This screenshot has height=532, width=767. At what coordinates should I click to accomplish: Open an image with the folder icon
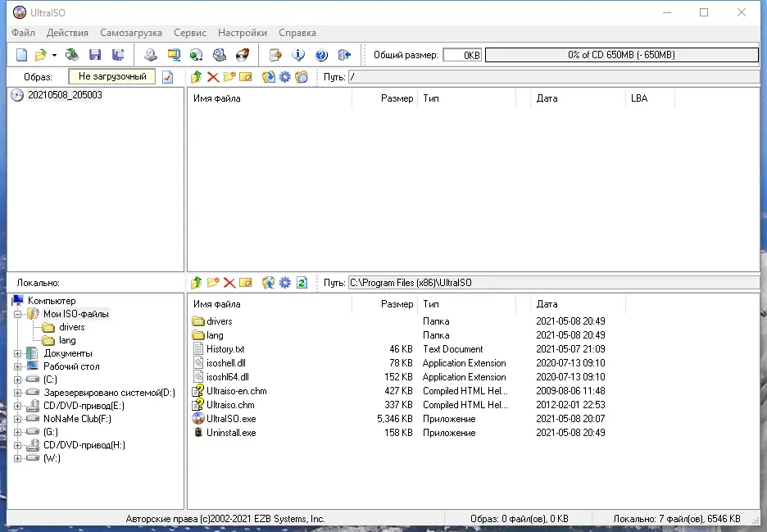tap(41, 55)
